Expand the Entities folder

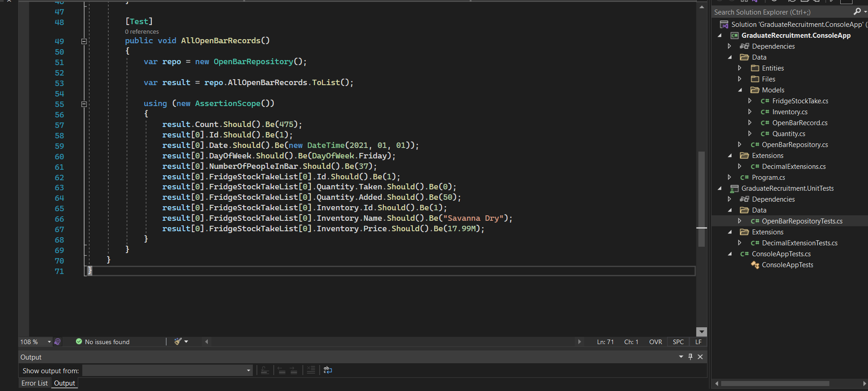click(x=740, y=68)
